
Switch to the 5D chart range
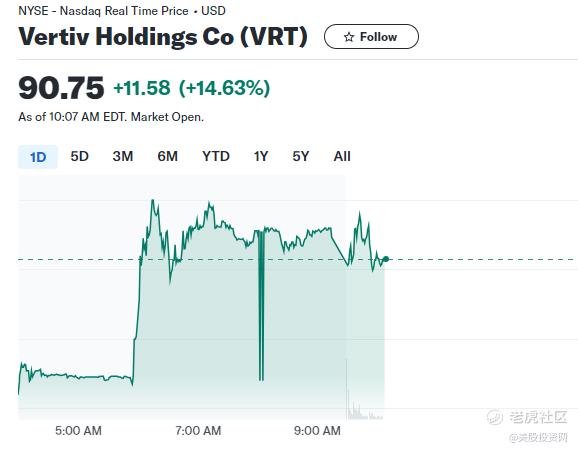pos(80,156)
